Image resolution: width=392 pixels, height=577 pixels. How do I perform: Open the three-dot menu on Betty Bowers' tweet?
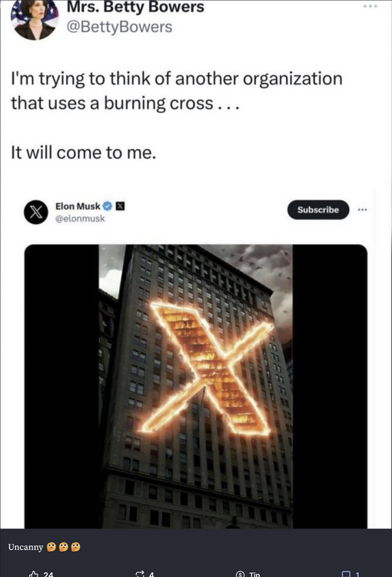tap(370, 6)
